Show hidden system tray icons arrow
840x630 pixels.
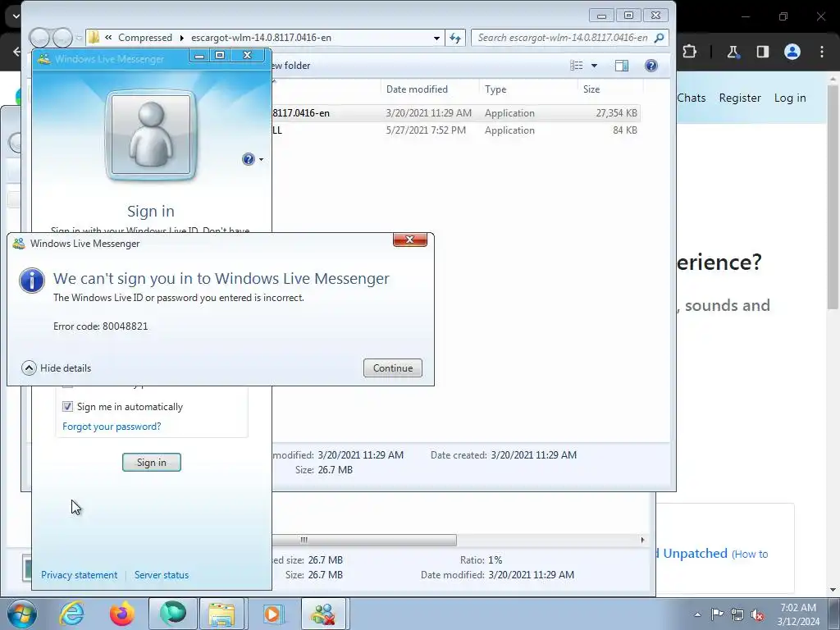(x=697, y=614)
